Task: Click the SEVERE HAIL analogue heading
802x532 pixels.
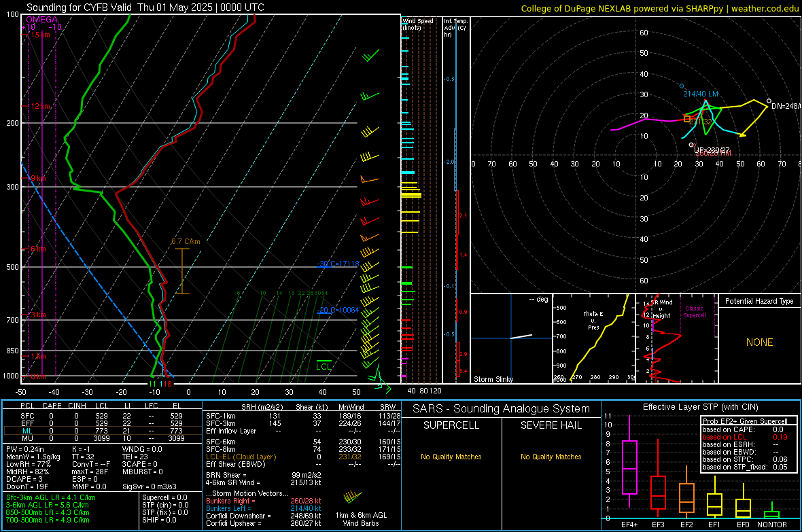Action: click(x=551, y=425)
